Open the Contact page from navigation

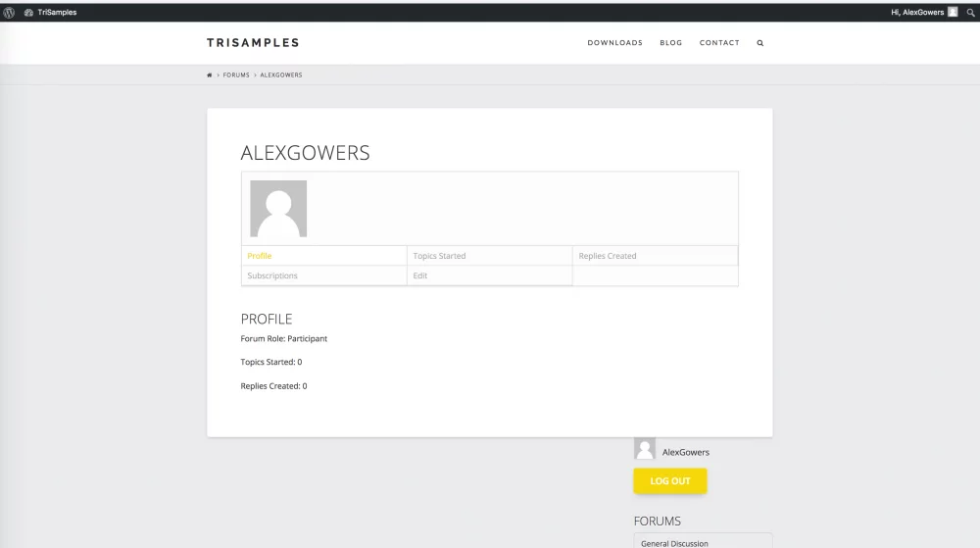(x=719, y=43)
